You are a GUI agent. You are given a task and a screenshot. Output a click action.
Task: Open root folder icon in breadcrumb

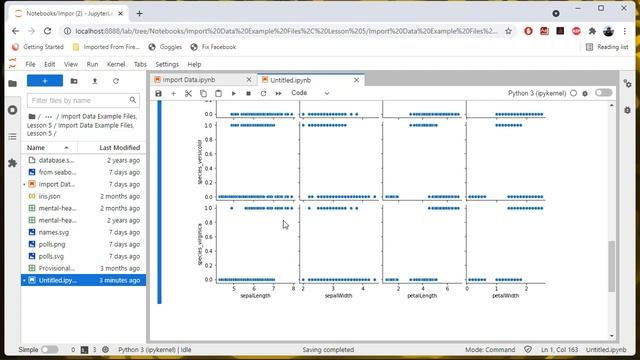click(x=31, y=116)
